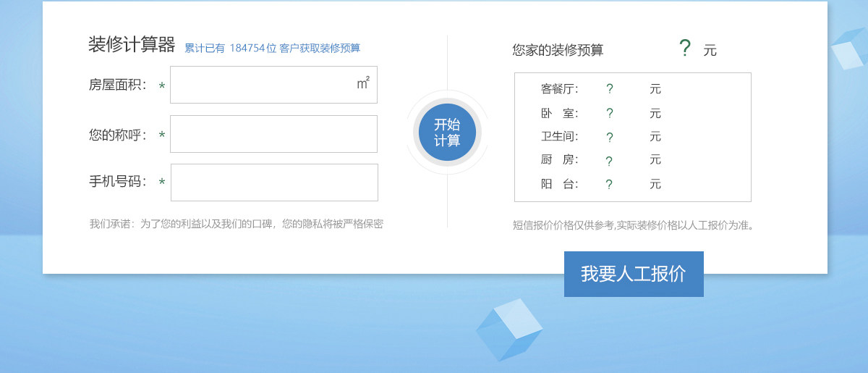Viewport: 868px width, 373px height.
Task: Select the 阳台 price question mark
Action: coord(610,185)
